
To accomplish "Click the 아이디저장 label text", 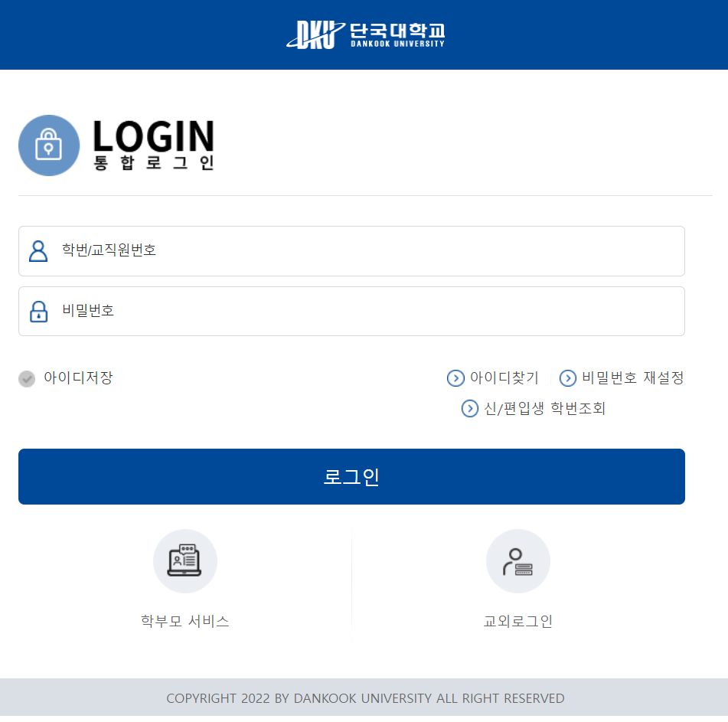I will click(x=78, y=377).
